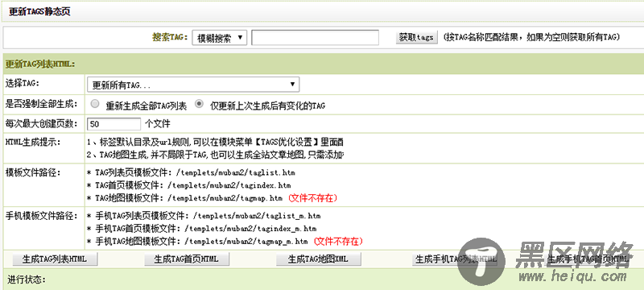Click the 生成TAG地图XML button

tap(319, 259)
